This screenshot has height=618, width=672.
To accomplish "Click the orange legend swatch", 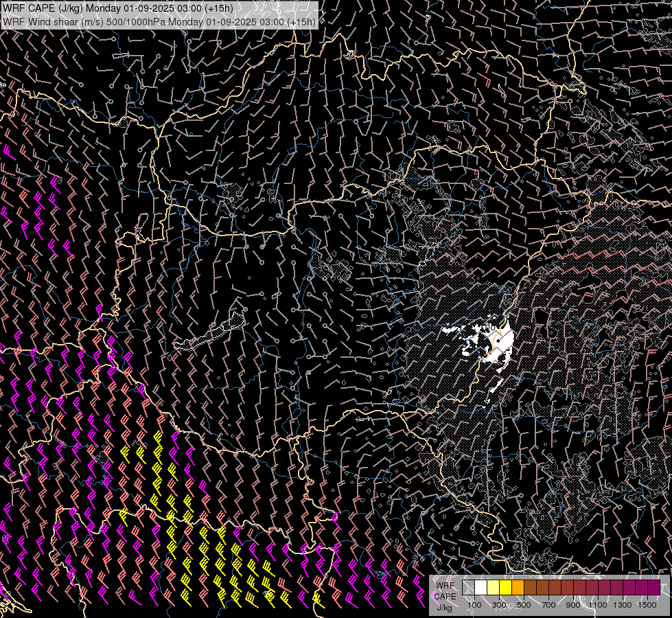I will (518, 588).
